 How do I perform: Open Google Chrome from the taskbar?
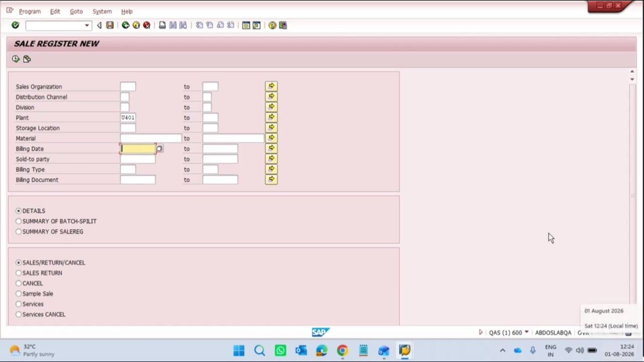pyautogui.click(x=342, y=350)
